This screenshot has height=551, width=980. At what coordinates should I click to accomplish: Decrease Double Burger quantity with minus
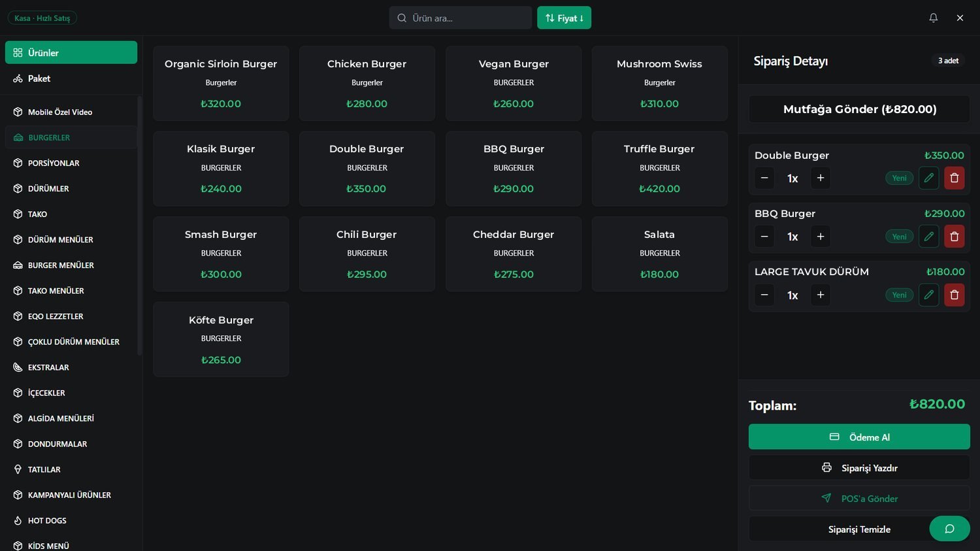point(764,178)
